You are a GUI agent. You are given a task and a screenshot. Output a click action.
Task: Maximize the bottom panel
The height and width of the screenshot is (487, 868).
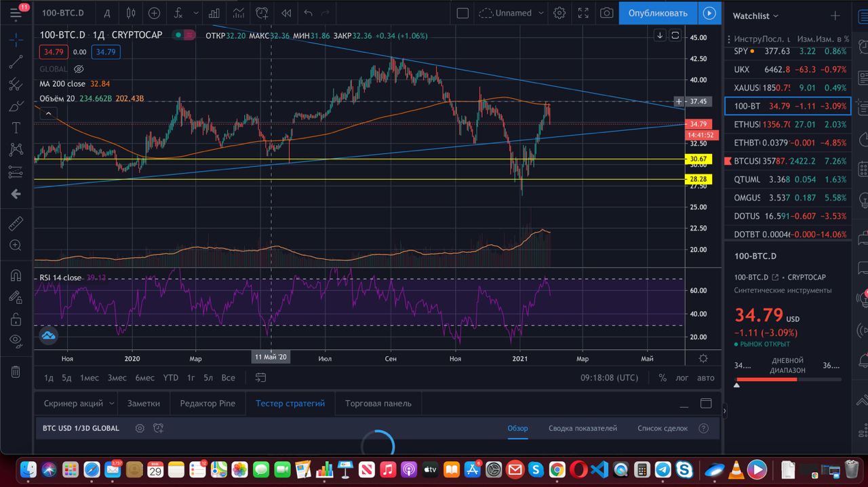[706, 403]
